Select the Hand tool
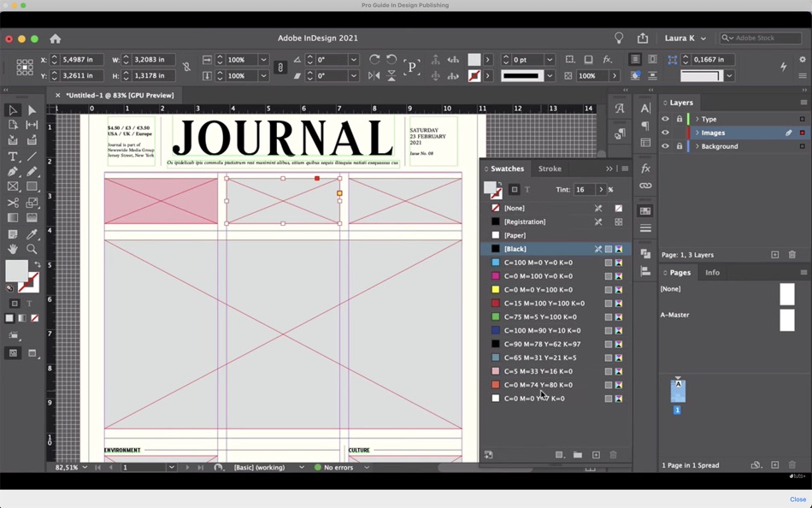Image resolution: width=812 pixels, height=508 pixels. [13, 249]
